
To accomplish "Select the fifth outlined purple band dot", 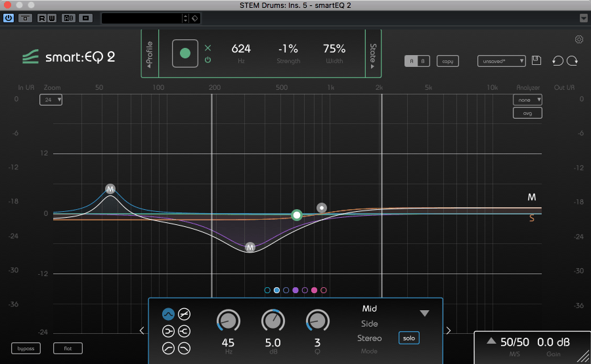I will 305,291.
